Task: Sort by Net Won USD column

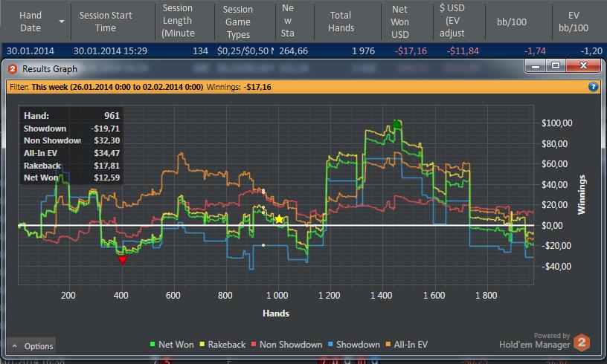Action: [400, 22]
